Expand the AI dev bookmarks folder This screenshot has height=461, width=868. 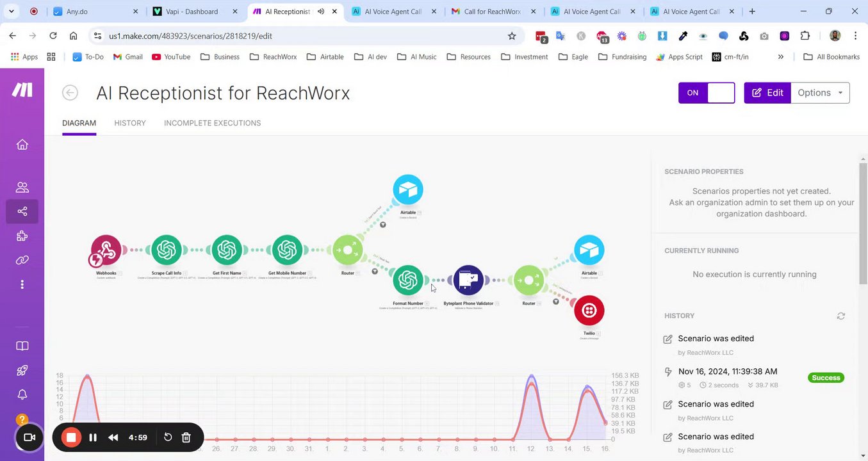point(372,57)
